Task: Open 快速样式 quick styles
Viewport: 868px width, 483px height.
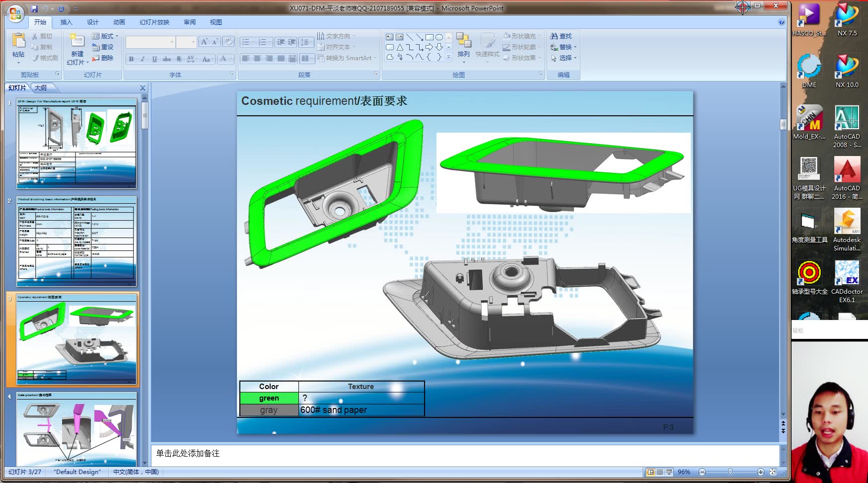Action: click(487, 48)
